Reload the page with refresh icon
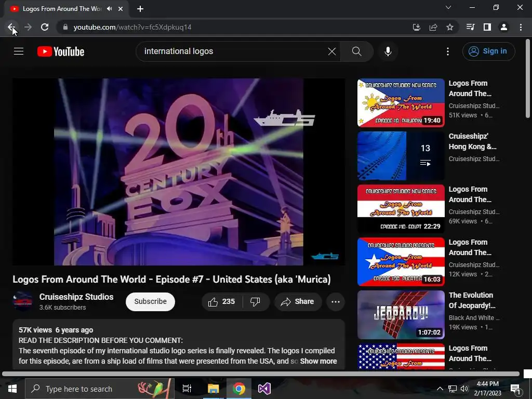The width and height of the screenshot is (532, 399). click(x=45, y=27)
